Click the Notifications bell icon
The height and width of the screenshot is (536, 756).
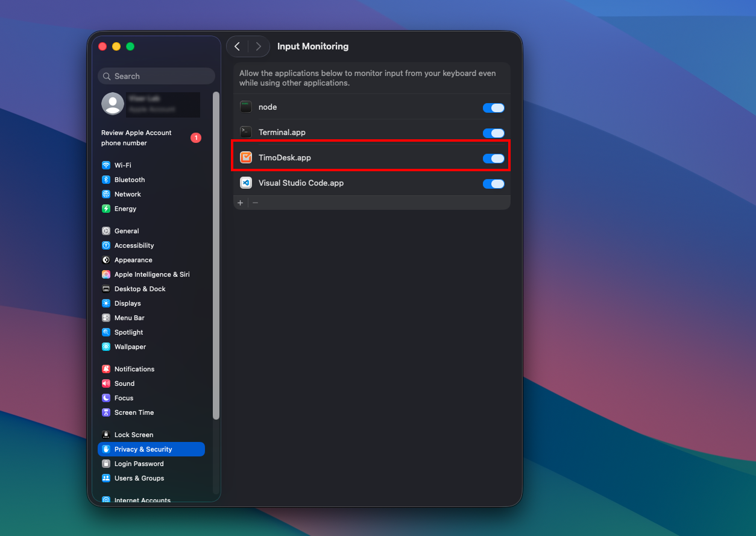click(106, 369)
